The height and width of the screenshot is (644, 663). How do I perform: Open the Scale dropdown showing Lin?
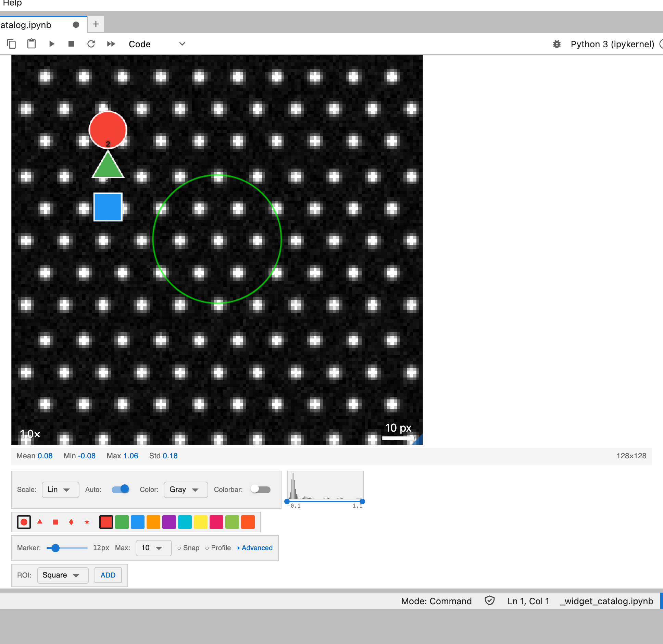coord(60,490)
